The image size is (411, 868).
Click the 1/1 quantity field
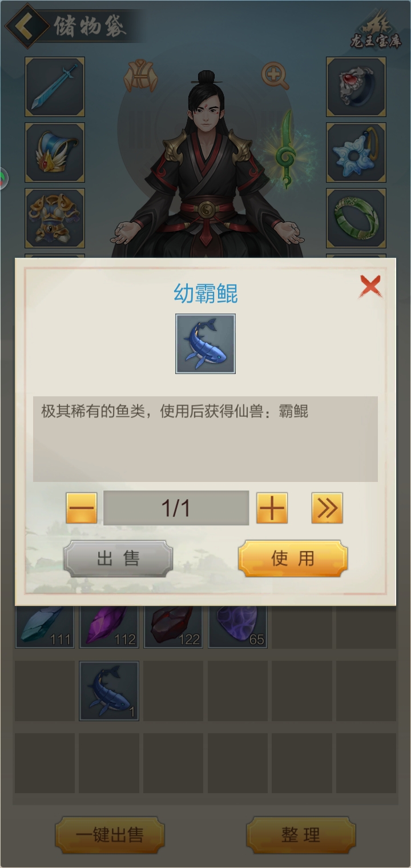[176, 508]
